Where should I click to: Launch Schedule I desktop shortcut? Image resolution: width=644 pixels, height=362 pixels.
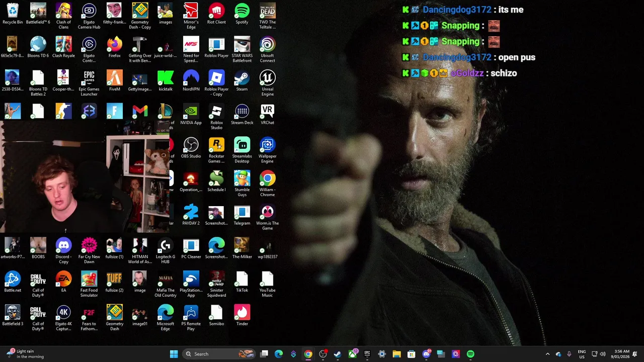(x=216, y=182)
